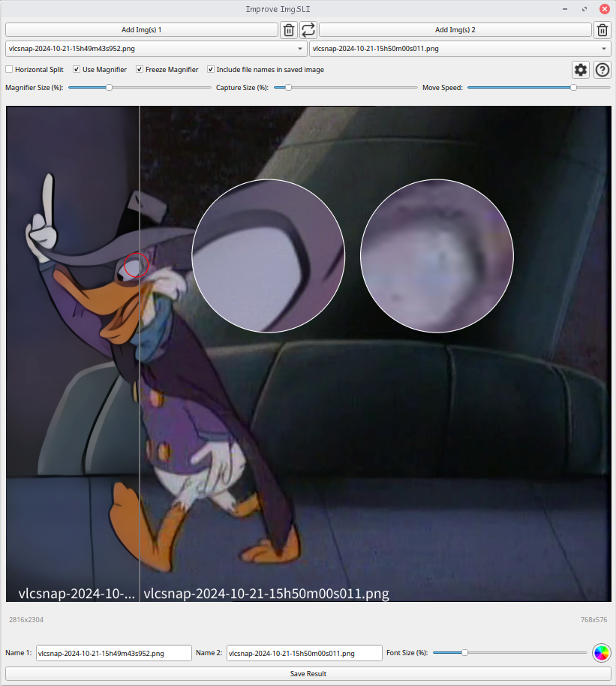Open the filename text color picker
616x686 pixels.
[601, 653]
